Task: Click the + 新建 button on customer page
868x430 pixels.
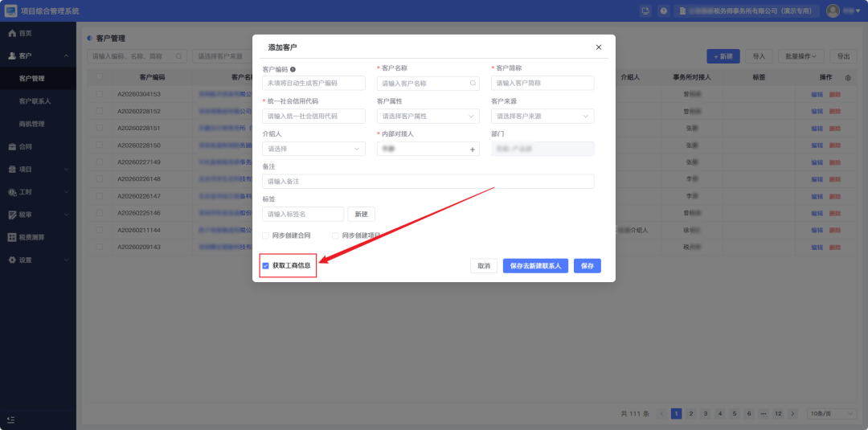Action: tap(723, 56)
